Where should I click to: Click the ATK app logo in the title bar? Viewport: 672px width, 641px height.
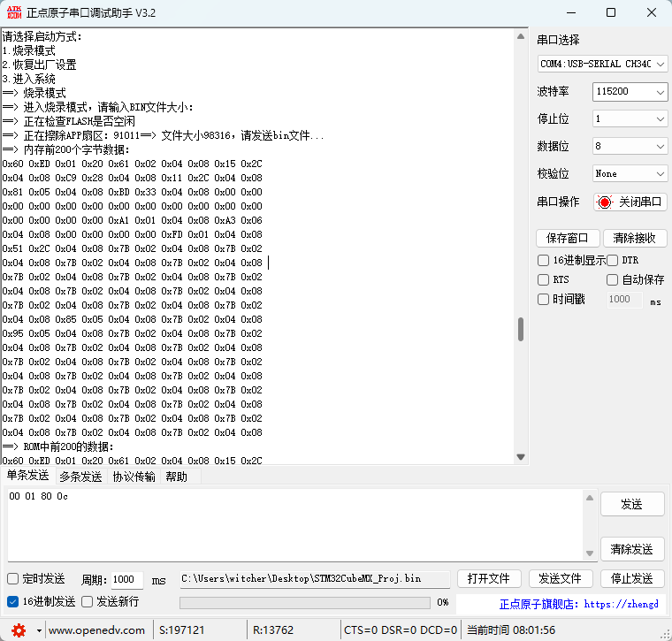(x=14, y=12)
